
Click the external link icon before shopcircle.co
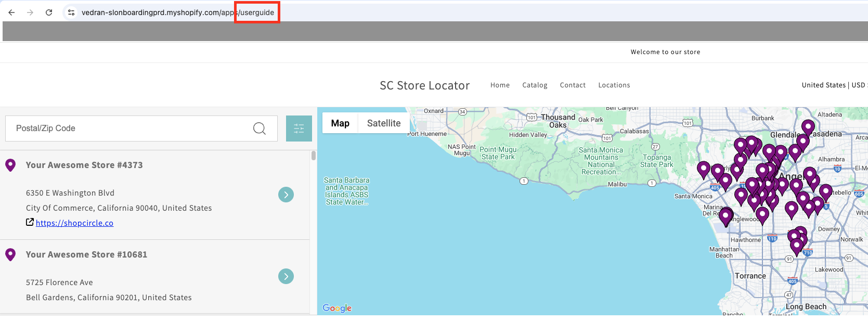coord(30,222)
